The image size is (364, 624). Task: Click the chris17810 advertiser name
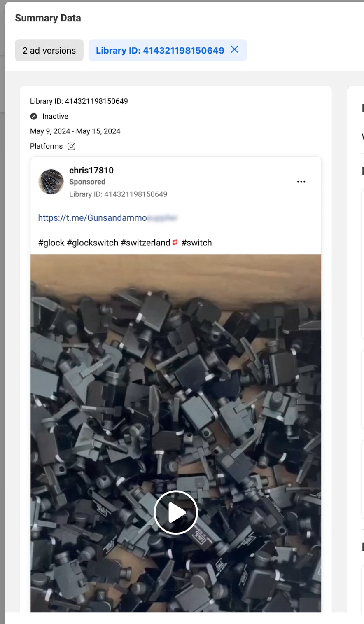click(x=91, y=170)
